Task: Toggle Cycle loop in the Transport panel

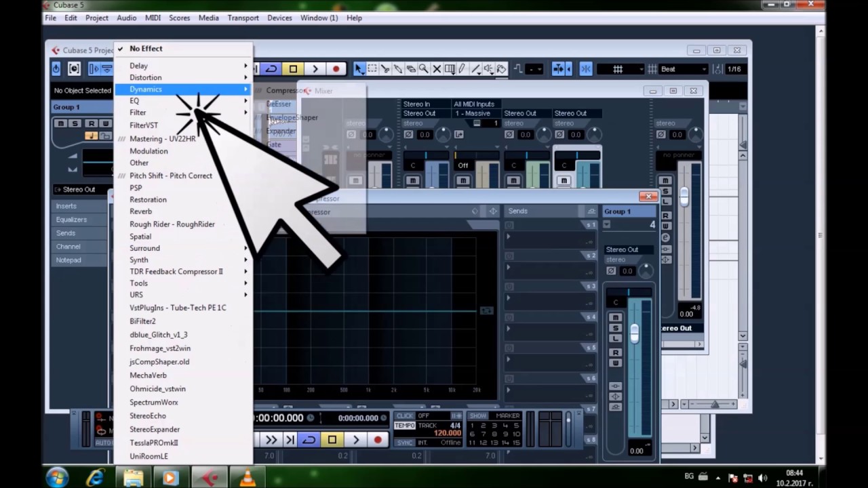Action: 309,440
